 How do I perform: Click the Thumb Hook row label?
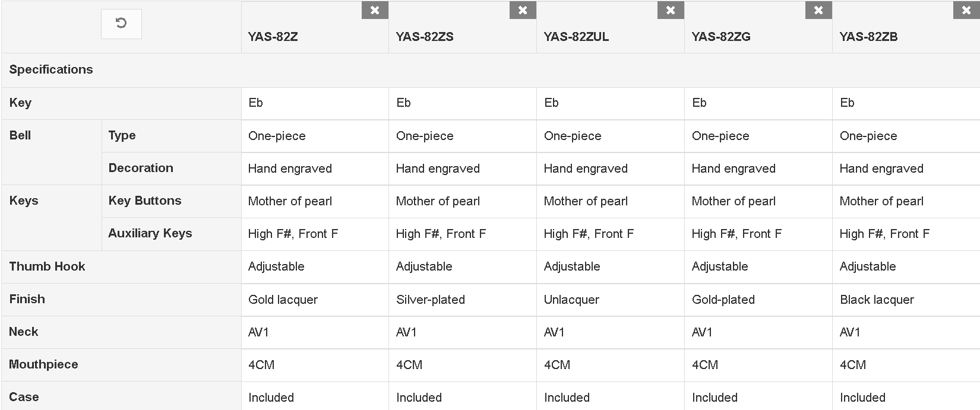47,266
